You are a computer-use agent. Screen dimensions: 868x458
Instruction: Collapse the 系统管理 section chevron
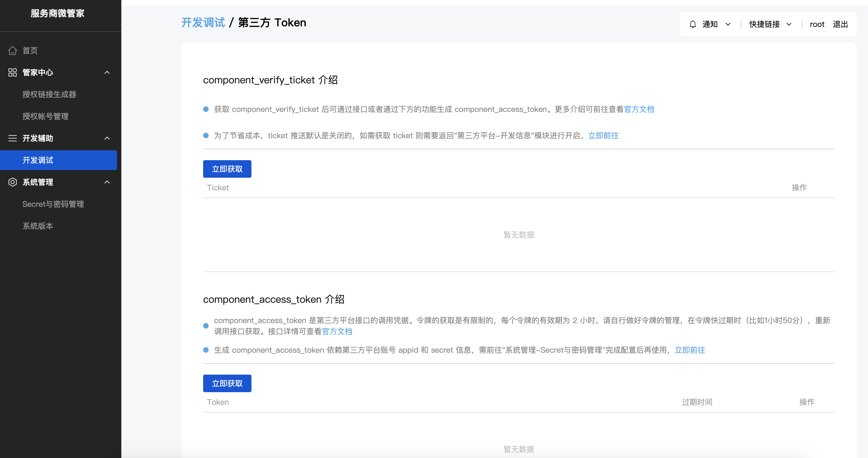coord(107,182)
